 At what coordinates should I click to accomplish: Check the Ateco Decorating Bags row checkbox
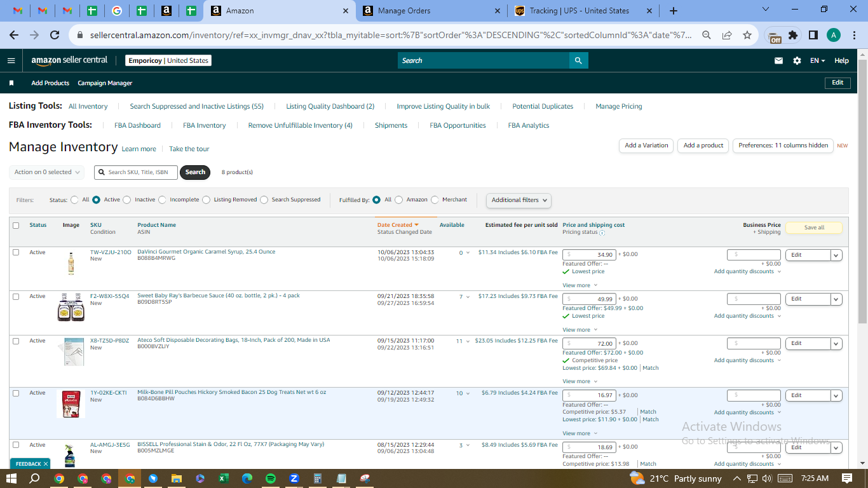coord(16,341)
